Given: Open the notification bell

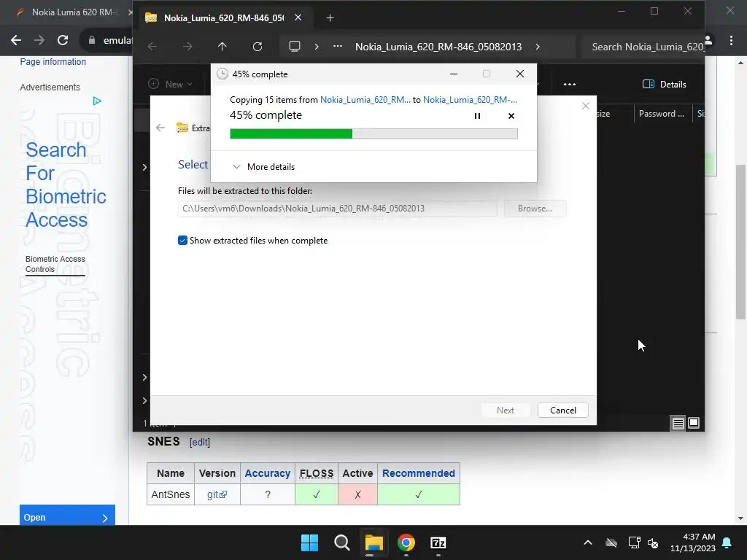Looking at the screenshot, I should click(x=727, y=542).
